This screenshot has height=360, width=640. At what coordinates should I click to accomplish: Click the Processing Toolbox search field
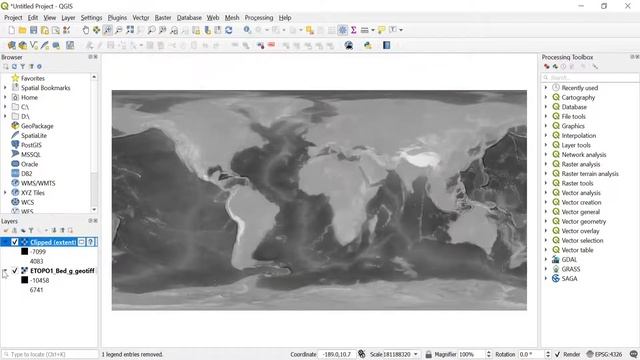click(x=590, y=77)
